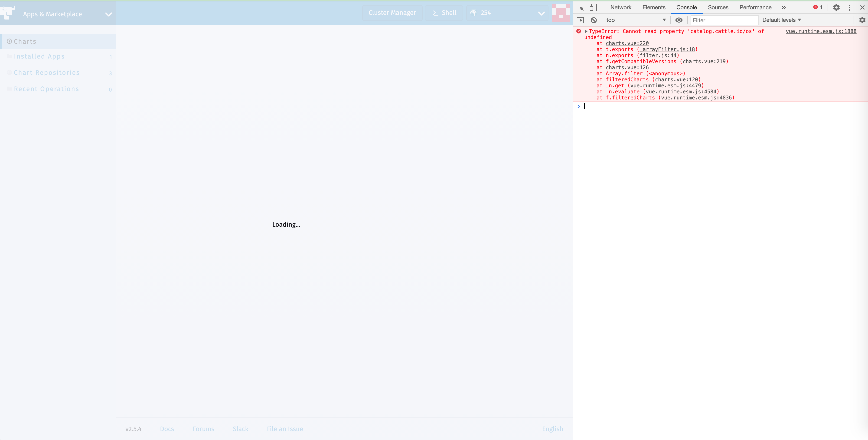Click the Rancher logo icon top left
Viewport: 868px width, 440px height.
(7, 13)
